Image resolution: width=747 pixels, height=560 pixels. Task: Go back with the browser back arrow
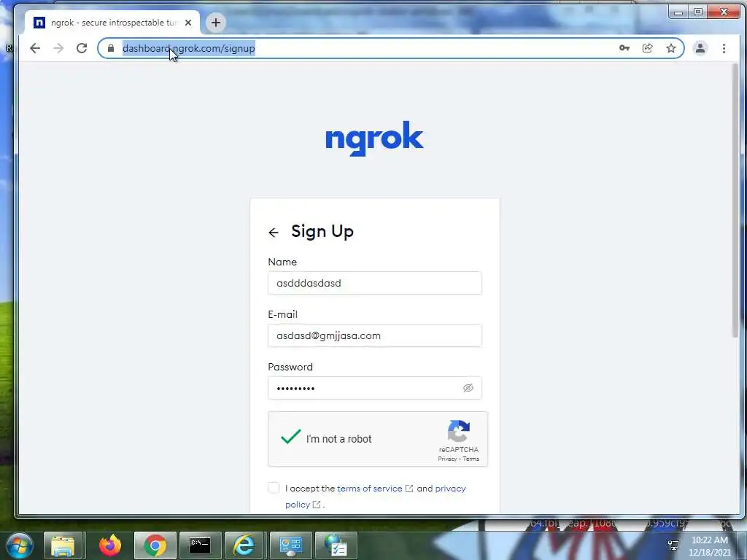click(x=35, y=48)
